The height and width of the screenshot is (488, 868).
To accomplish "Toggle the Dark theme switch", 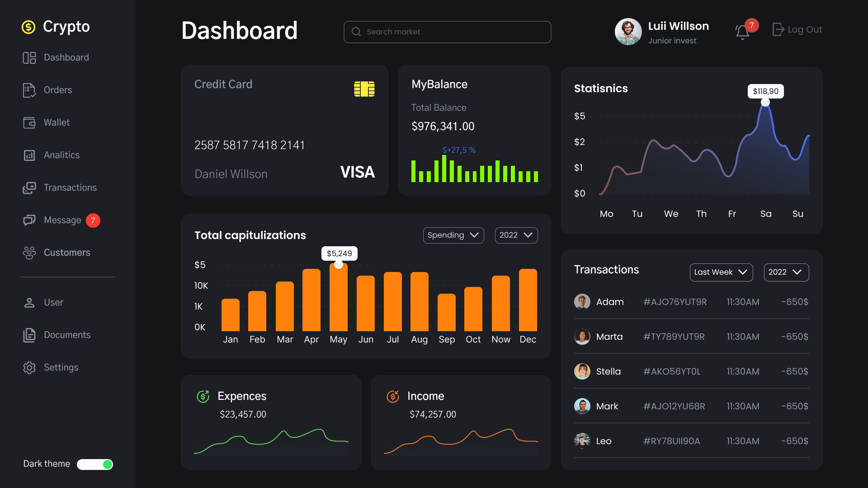I will coord(95,464).
